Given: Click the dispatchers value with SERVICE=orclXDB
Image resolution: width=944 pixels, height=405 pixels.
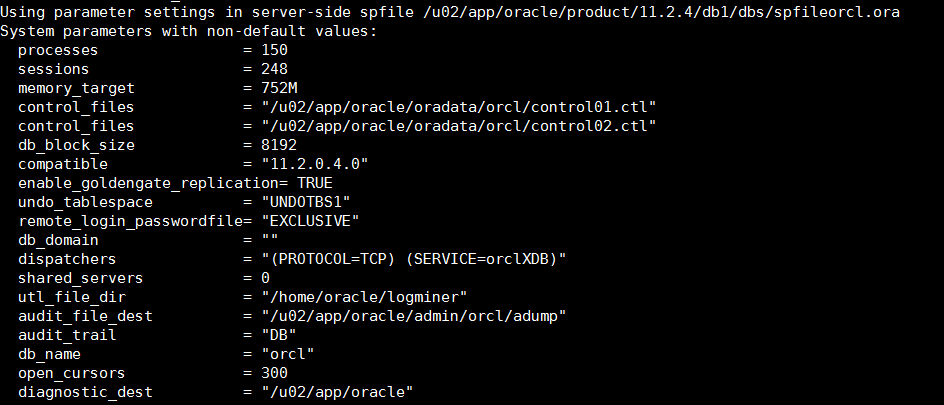Looking at the screenshot, I should coord(414,259).
